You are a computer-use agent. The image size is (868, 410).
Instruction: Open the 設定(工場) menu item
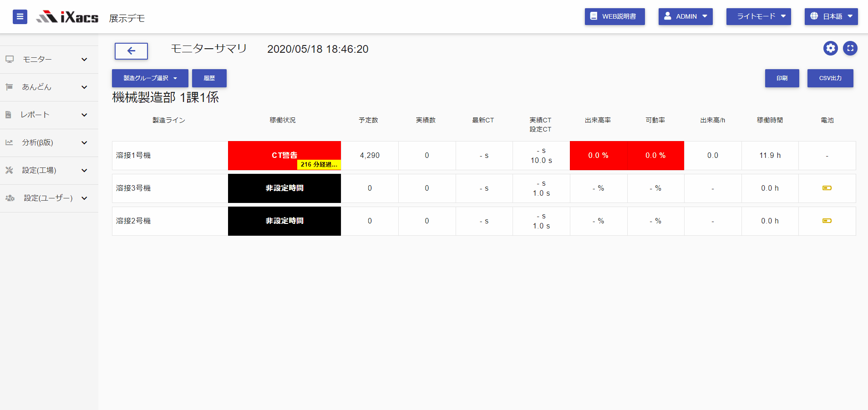click(x=49, y=171)
